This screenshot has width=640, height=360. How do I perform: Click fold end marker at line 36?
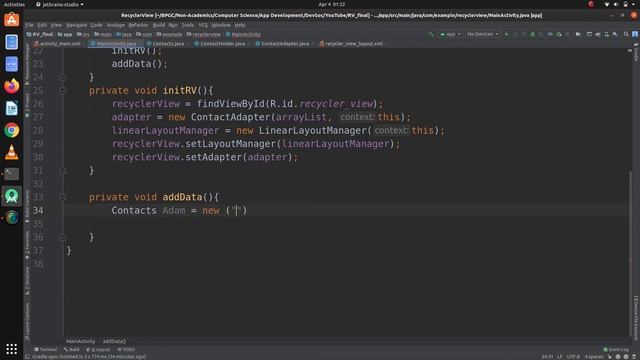63,237
